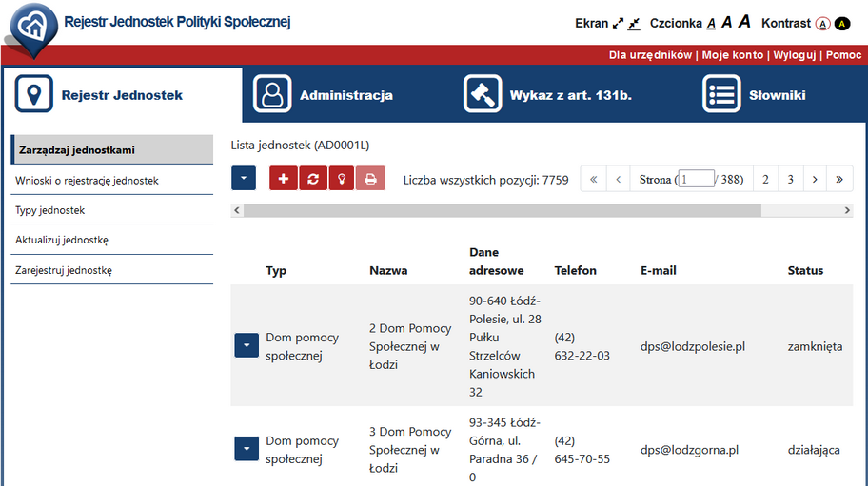
Task: Open the Rejestr Jednostek tab
Action: pos(123,94)
